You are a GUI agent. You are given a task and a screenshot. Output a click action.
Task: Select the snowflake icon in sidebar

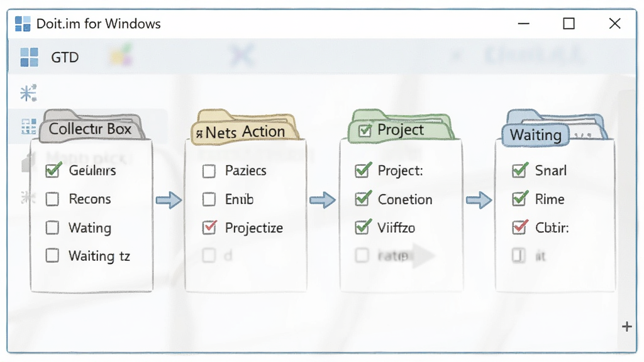(28, 93)
